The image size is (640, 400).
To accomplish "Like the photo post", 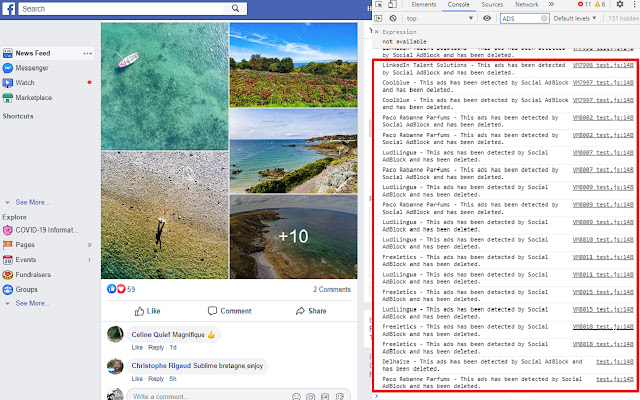I will (x=147, y=311).
